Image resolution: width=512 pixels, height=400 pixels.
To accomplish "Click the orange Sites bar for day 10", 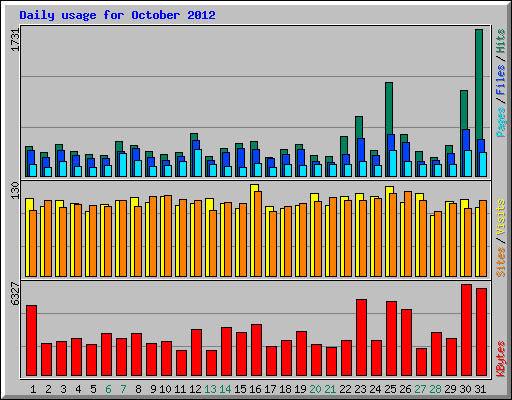I will [x=168, y=236].
